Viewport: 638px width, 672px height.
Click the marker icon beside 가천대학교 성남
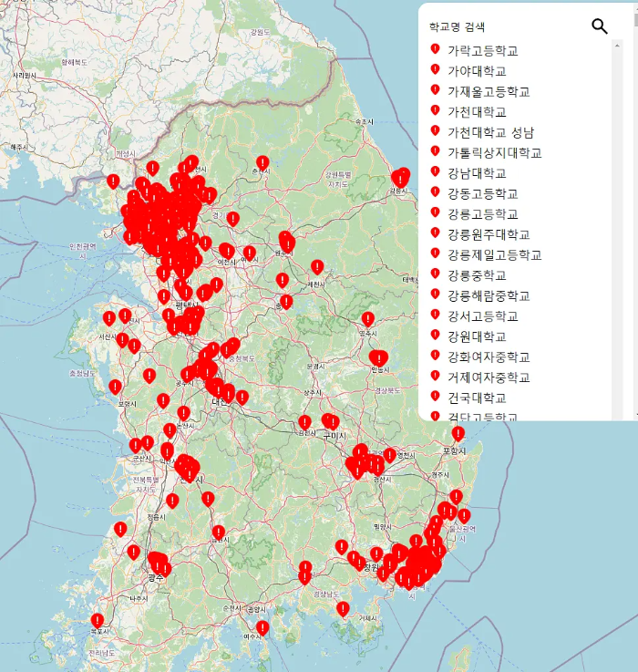[435, 130]
